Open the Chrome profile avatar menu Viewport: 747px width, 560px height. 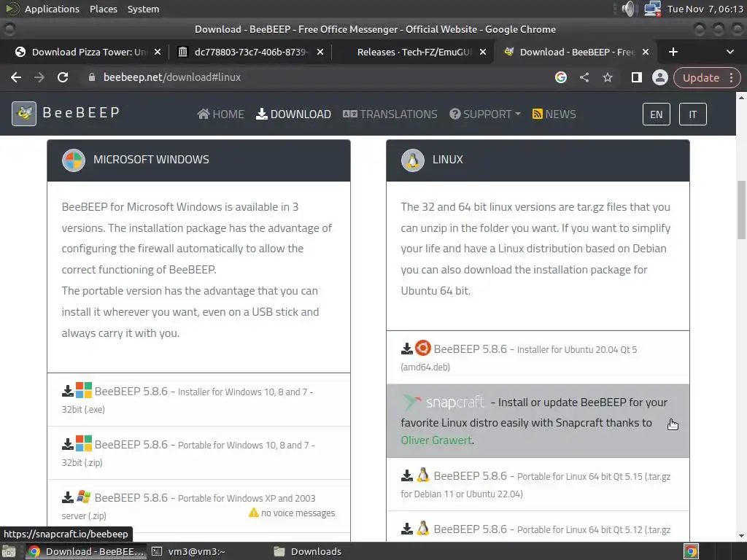659,77
